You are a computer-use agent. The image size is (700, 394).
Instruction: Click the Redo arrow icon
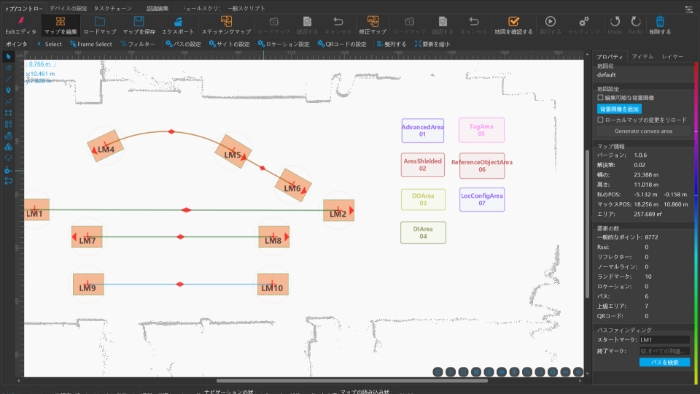point(636,21)
